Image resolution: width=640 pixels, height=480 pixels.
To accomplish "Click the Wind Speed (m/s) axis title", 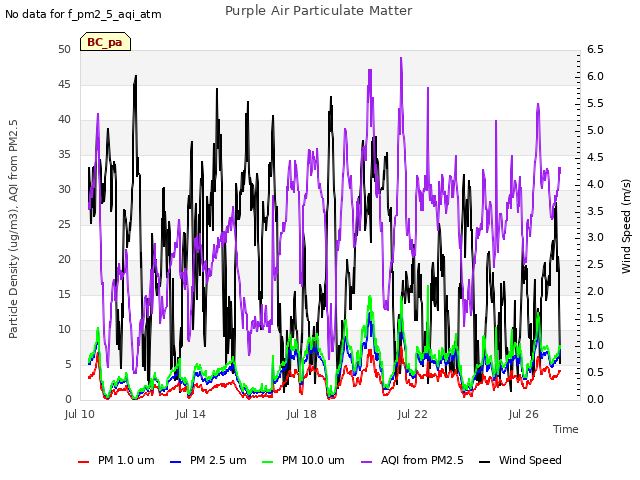I will click(626, 226).
